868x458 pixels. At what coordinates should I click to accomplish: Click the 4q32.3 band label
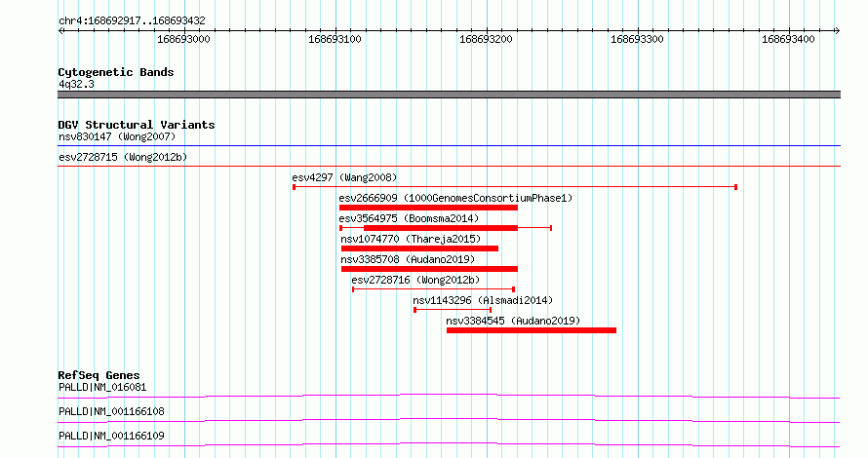[76, 84]
